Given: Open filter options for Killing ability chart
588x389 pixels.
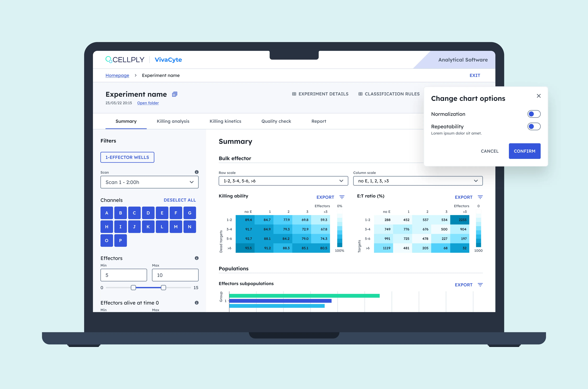Looking at the screenshot, I should (x=342, y=197).
